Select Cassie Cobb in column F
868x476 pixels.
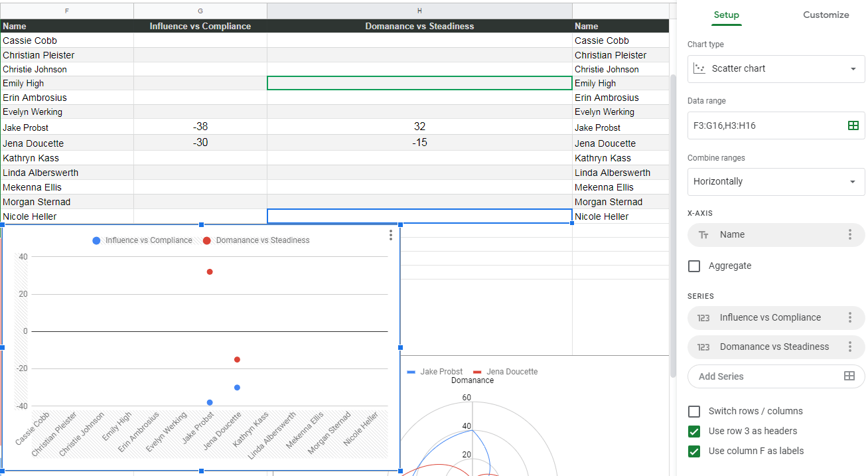[66, 40]
